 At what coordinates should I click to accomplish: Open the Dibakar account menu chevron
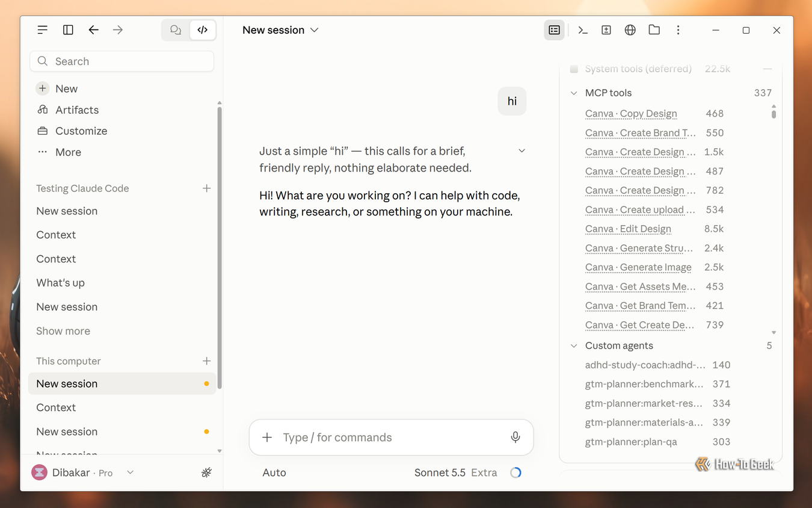pyautogui.click(x=131, y=473)
